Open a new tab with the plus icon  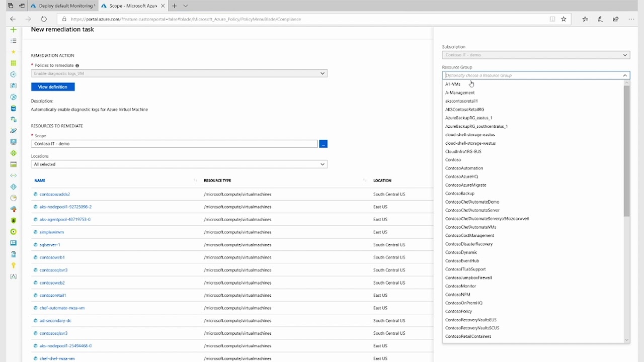point(174,6)
